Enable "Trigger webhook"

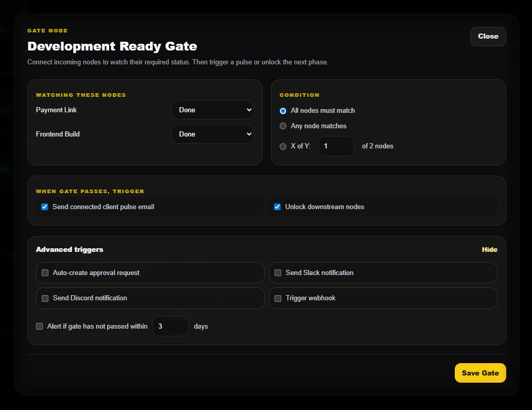click(x=278, y=298)
